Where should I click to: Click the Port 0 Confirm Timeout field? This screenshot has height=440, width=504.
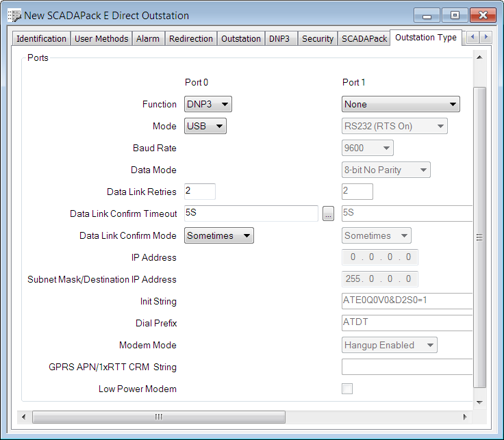click(251, 213)
